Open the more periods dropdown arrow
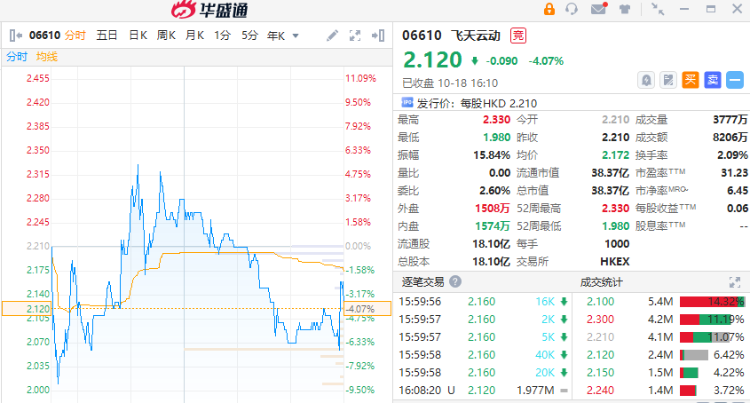 point(296,36)
